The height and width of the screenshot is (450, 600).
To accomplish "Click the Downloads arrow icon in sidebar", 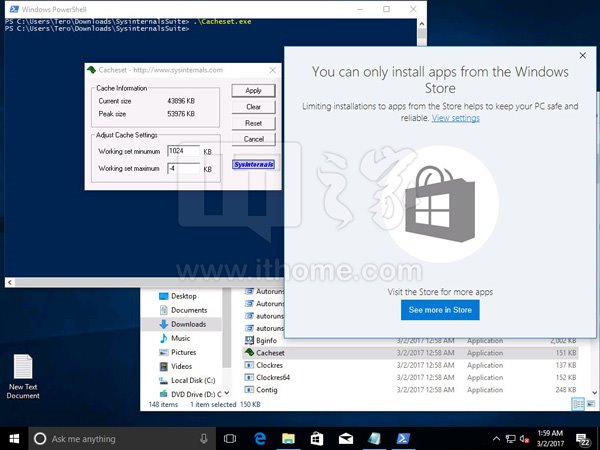I will [x=163, y=324].
